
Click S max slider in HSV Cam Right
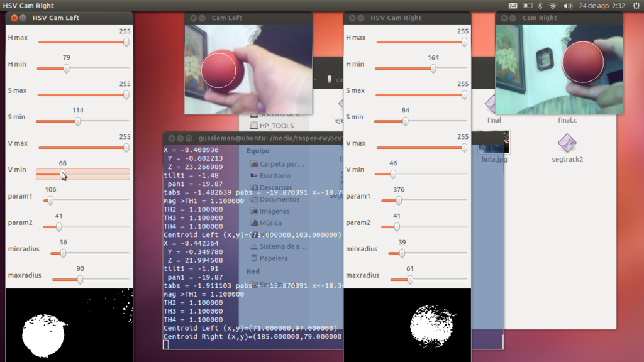pos(422,95)
